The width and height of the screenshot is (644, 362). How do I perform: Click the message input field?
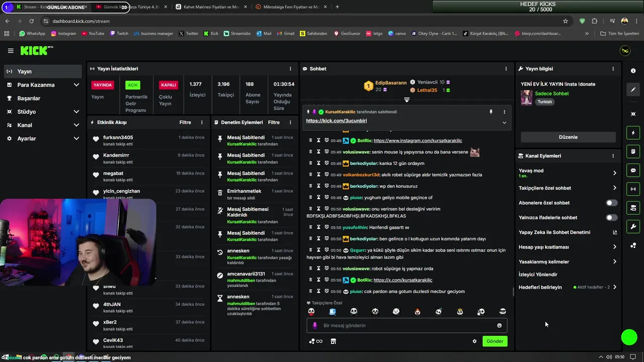407,325
